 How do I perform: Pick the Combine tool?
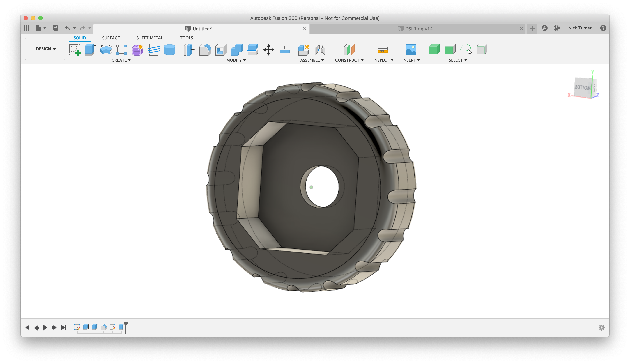237,50
